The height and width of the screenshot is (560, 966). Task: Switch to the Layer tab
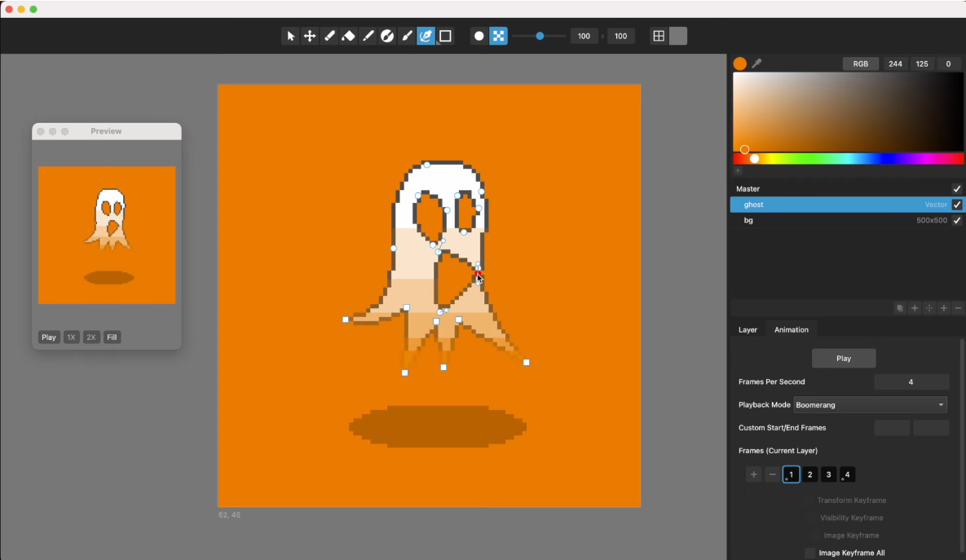click(748, 329)
